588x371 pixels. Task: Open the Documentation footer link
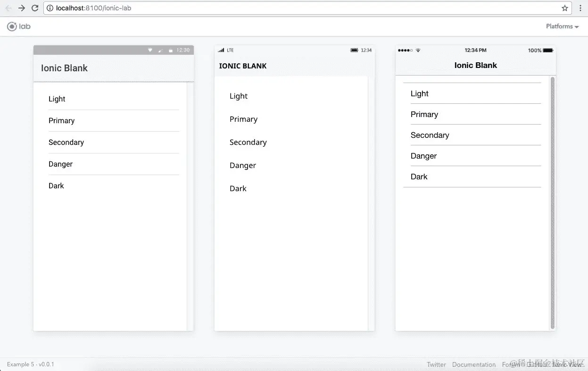pos(474,364)
